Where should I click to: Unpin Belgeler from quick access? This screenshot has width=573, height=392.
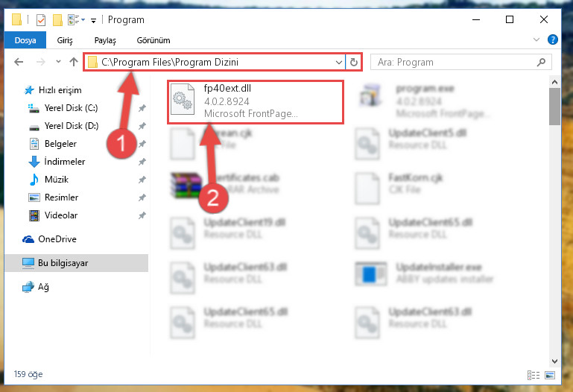pos(142,144)
